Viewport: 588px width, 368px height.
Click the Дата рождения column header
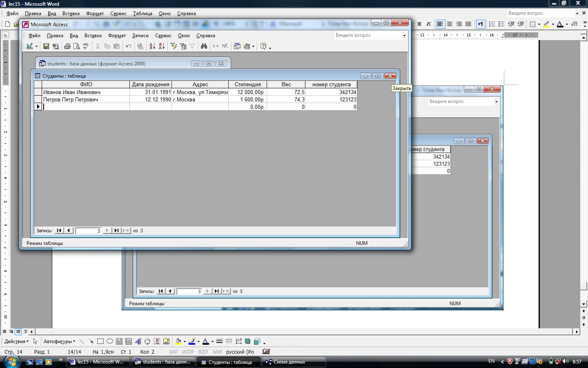[x=151, y=84]
